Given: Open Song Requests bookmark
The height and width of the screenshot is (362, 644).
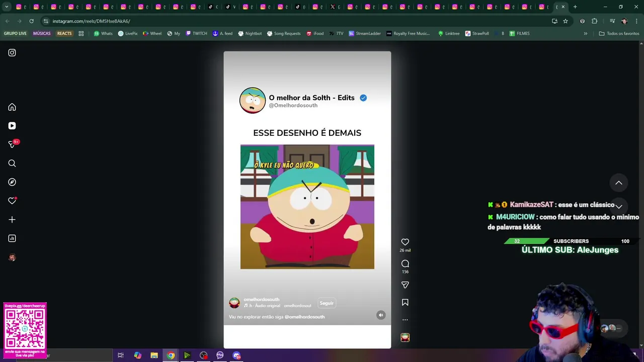Looking at the screenshot, I should (284, 34).
